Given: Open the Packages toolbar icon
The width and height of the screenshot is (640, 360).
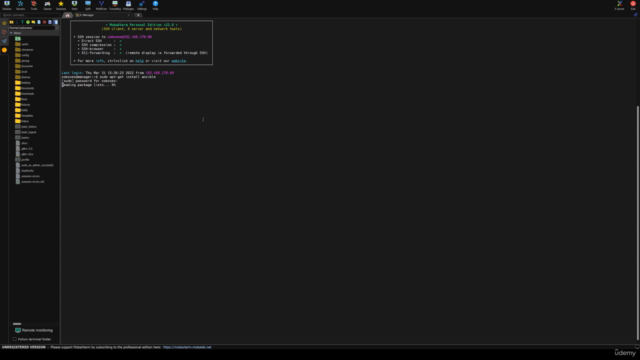Looking at the screenshot, I should (x=128, y=5).
